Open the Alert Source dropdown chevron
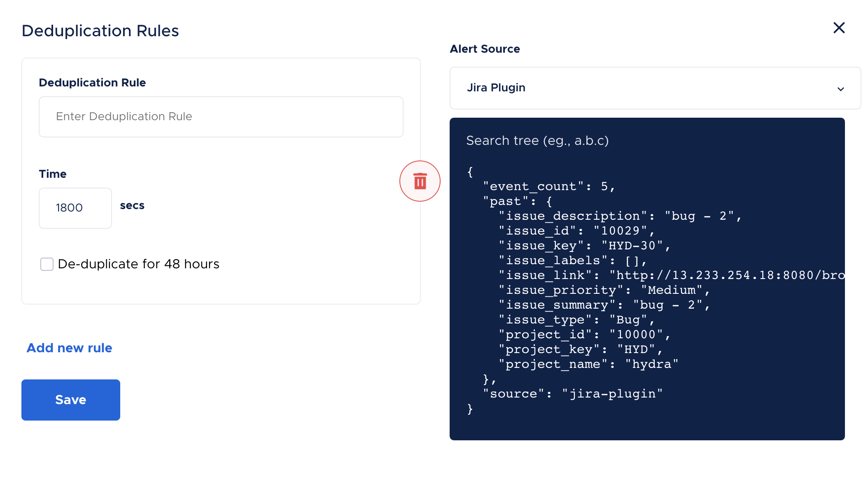This screenshot has width=868, height=479. pyautogui.click(x=840, y=89)
